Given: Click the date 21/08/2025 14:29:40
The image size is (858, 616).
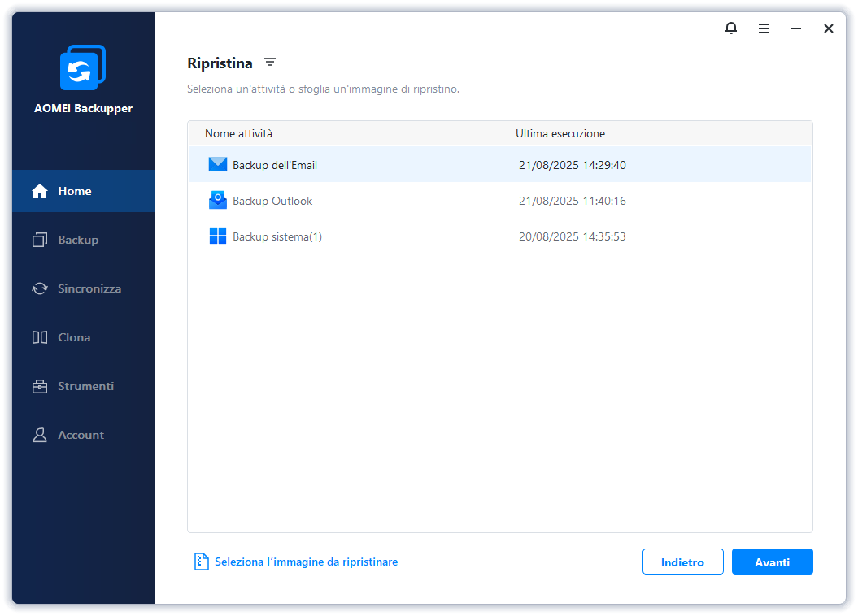Looking at the screenshot, I should tap(573, 165).
